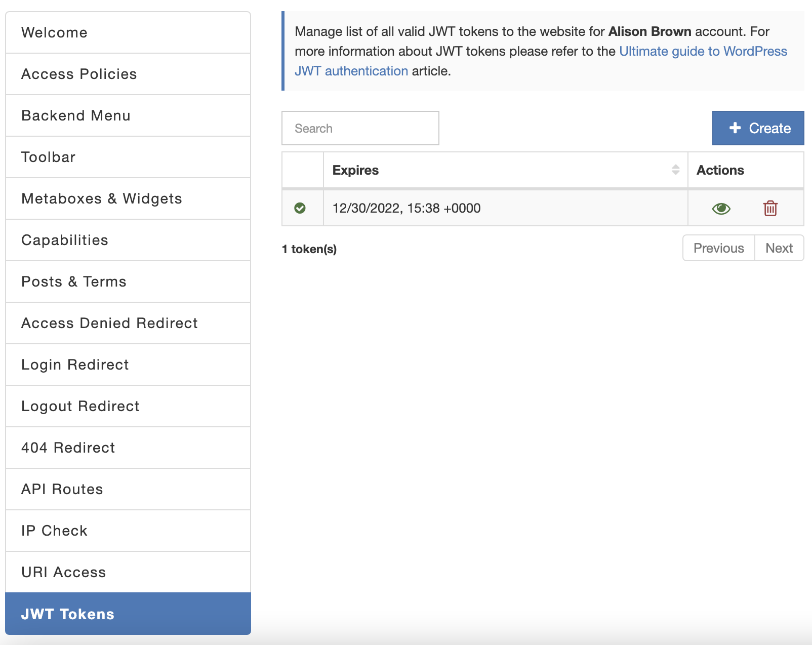Click the plus icon inside Create button
The height and width of the screenshot is (645, 812).
(734, 128)
